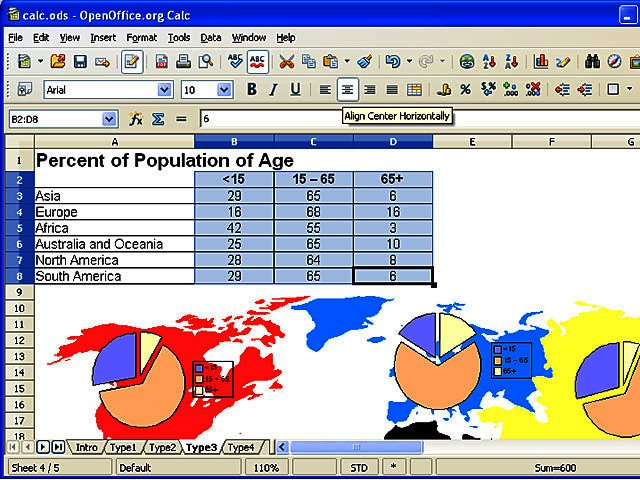The height and width of the screenshot is (480, 640).
Task: Click the Insert Chart icon
Action: coord(541,62)
